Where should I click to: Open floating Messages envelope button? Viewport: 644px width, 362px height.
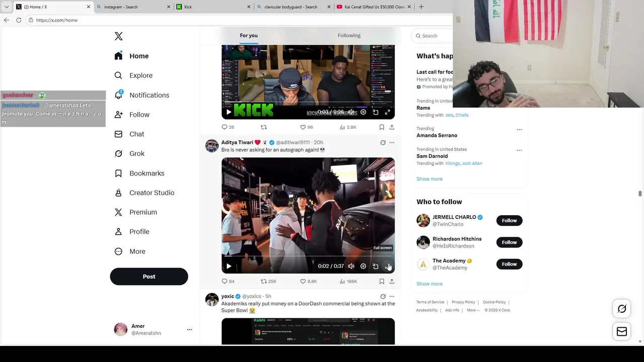(x=622, y=331)
